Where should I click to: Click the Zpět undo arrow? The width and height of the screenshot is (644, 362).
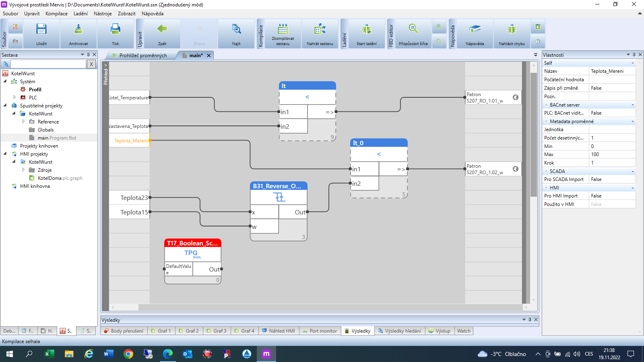[x=162, y=29]
